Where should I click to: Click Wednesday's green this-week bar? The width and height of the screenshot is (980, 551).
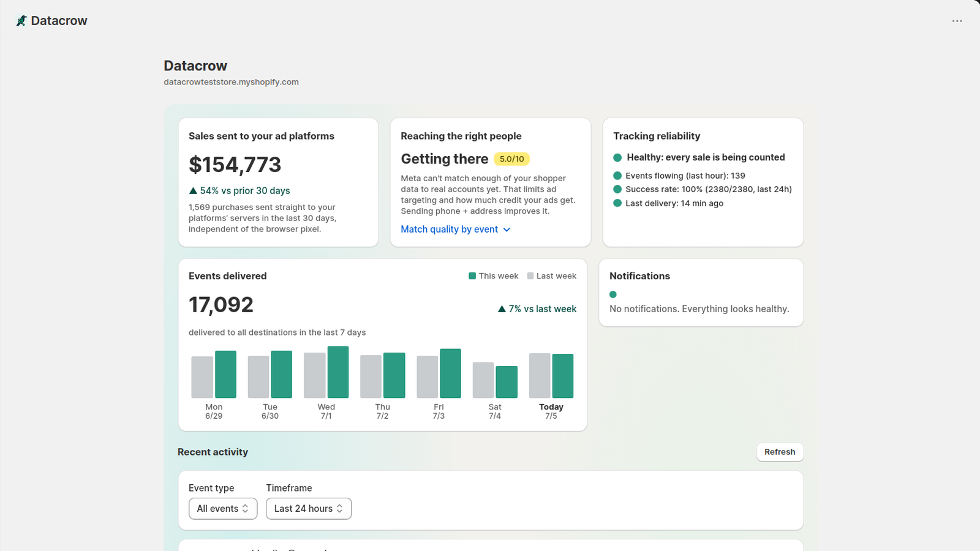(x=338, y=372)
